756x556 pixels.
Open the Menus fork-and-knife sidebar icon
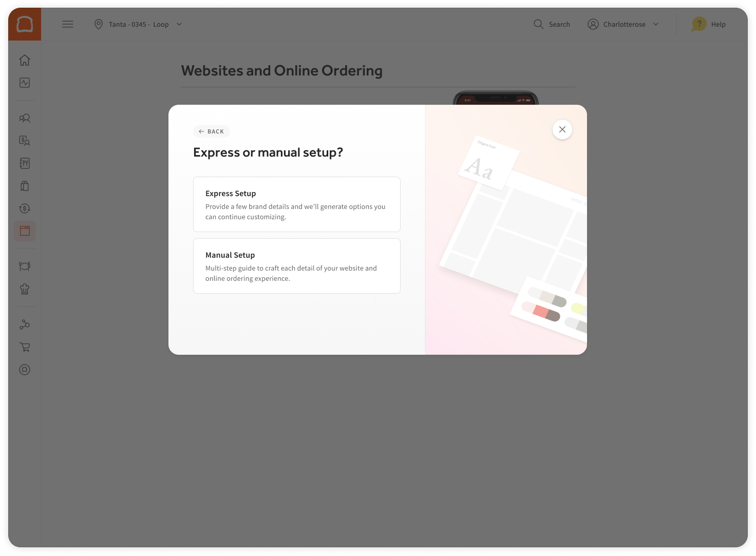[x=25, y=163]
